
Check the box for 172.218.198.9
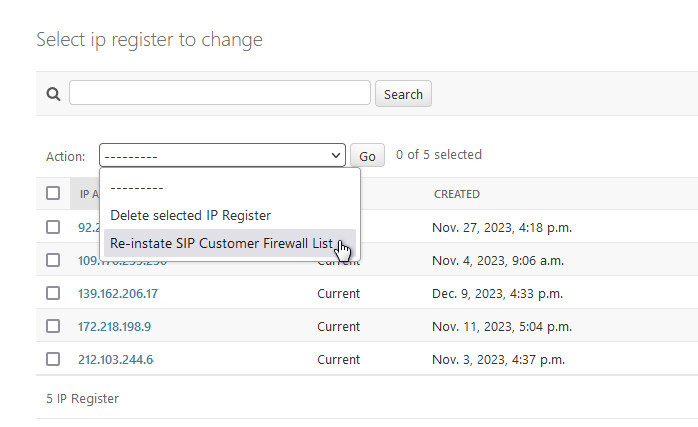(x=53, y=326)
